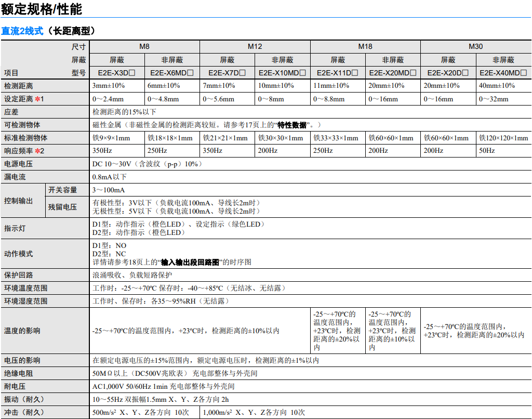Click the blue heading 直流2线式
This screenshot has height=419, width=532.
tap(22, 31)
